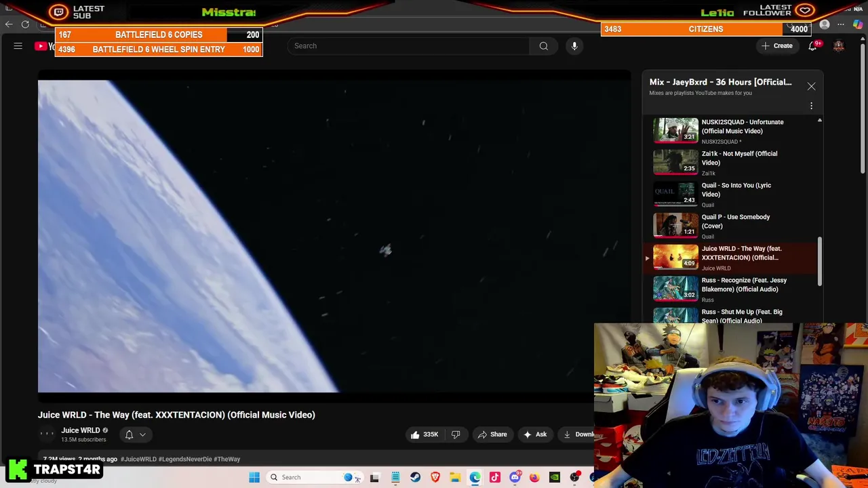Open TikTok app from the taskbar
868x488 pixels.
495,477
